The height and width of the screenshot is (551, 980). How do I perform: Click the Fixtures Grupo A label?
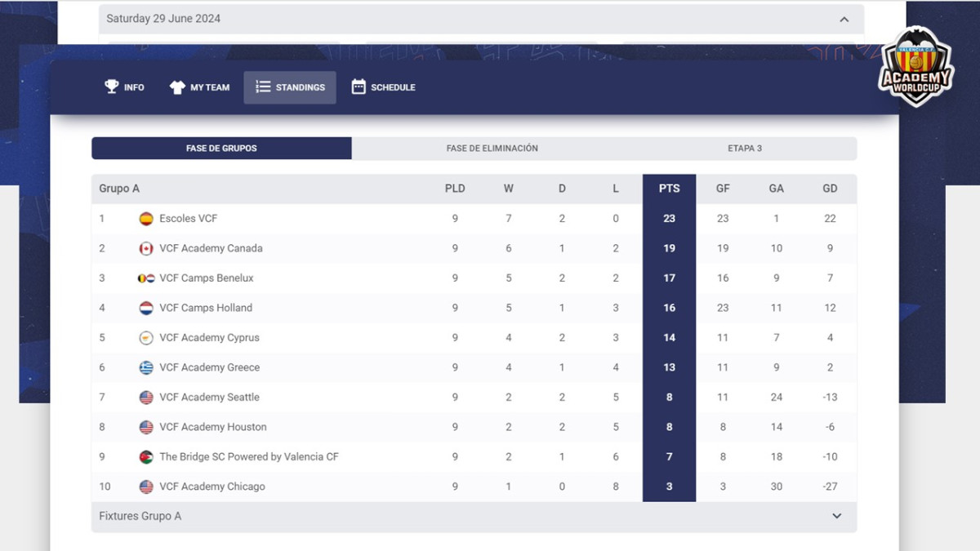(x=140, y=516)
